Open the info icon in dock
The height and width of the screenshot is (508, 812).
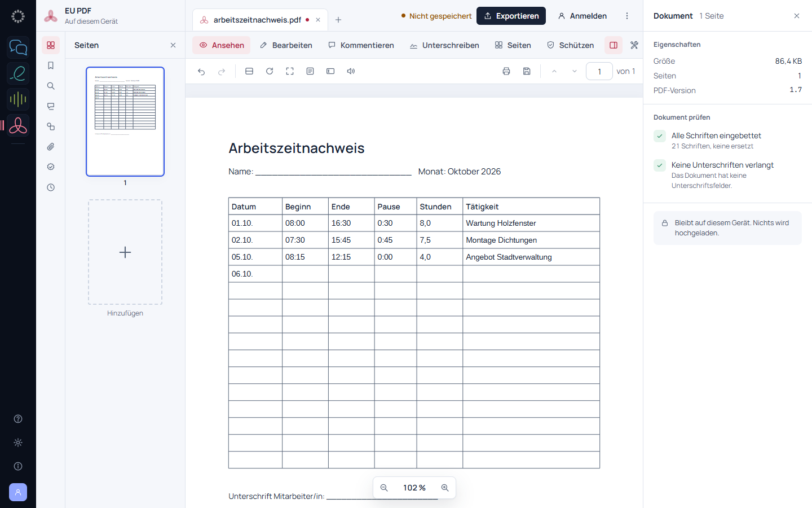[x=18, y=466]
